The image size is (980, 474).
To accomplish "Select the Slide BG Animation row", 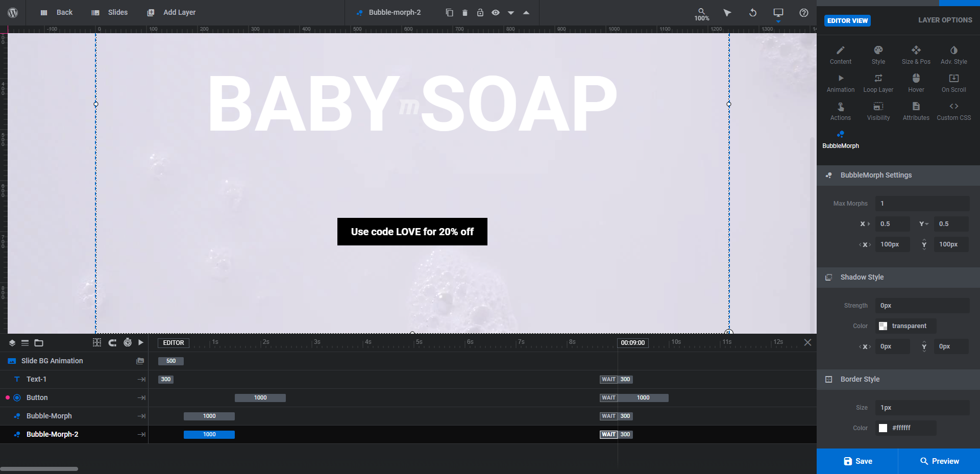I will [74, 361].
